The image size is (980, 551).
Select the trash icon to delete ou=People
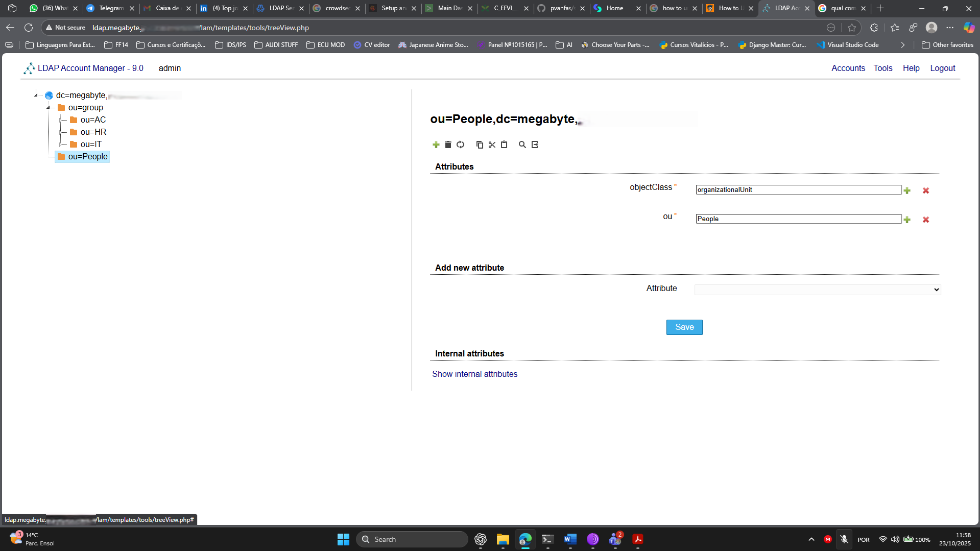448,145
